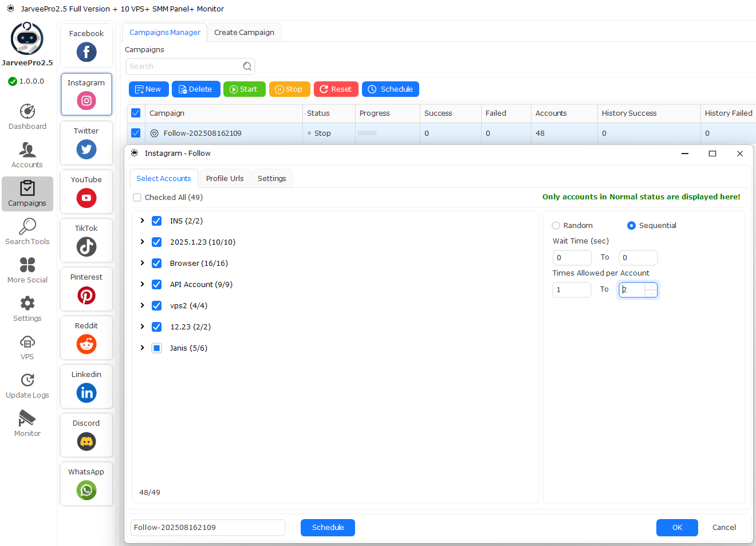This screenshot has height=546, width=756.
Task: Open Search Tools in the sidebar
Action: (x=27, y=232)
